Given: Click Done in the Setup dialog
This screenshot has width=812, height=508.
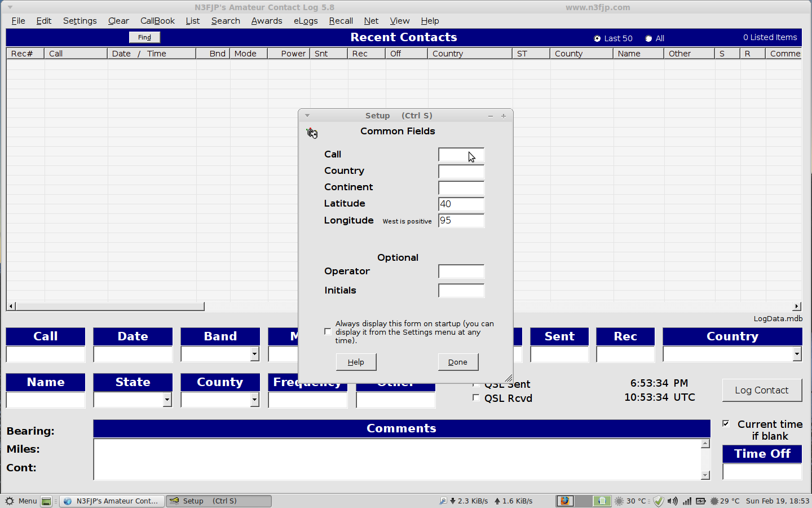Looking at the screenshot, I should tap(458, 362).
